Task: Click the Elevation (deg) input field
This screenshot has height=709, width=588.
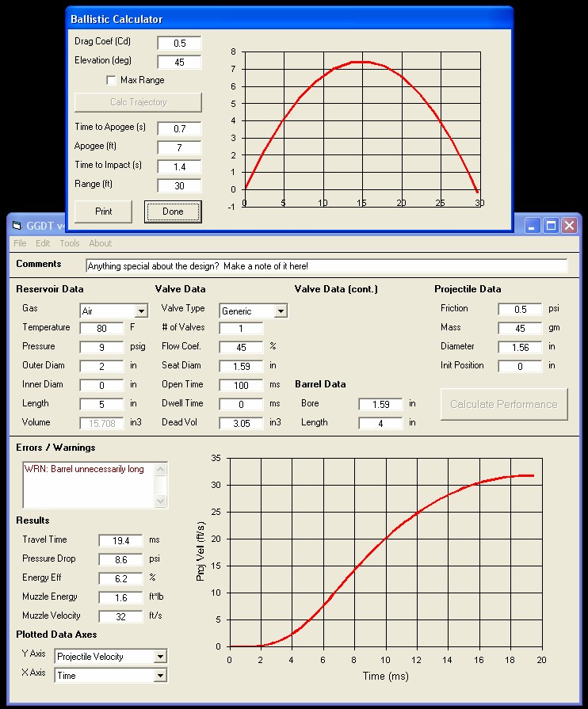Action: tap(179, 62)
